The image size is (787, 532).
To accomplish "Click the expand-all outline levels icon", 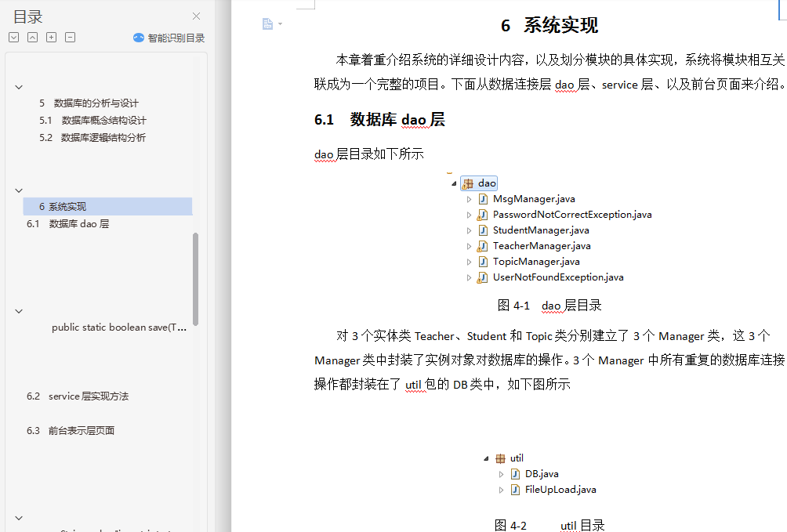I will [14, 37].
